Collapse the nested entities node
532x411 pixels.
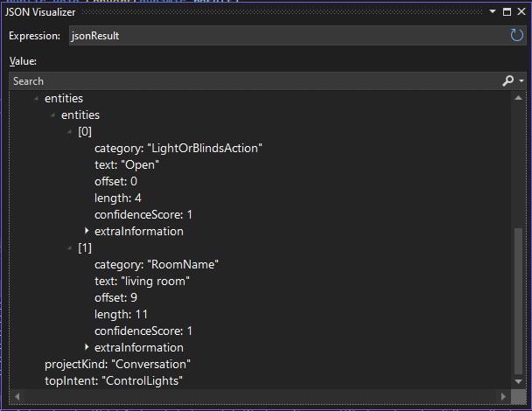tap(52, 115)
